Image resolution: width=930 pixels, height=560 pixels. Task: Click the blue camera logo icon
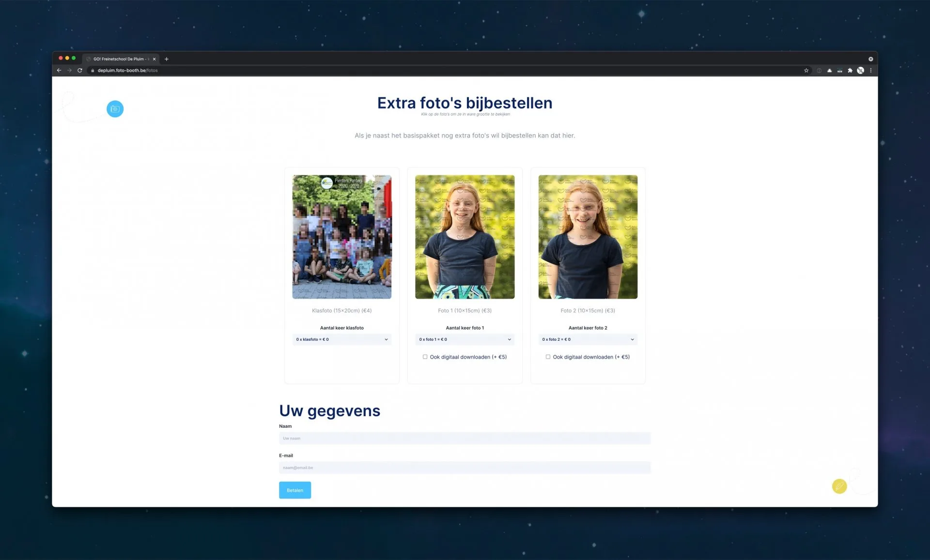click(115, 109)
